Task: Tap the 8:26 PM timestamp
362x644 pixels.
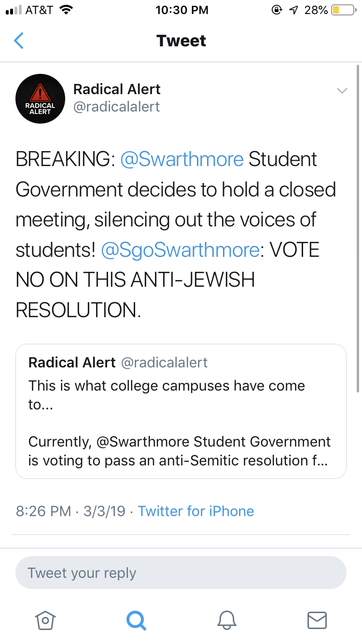Action: (x=43, y=511)
